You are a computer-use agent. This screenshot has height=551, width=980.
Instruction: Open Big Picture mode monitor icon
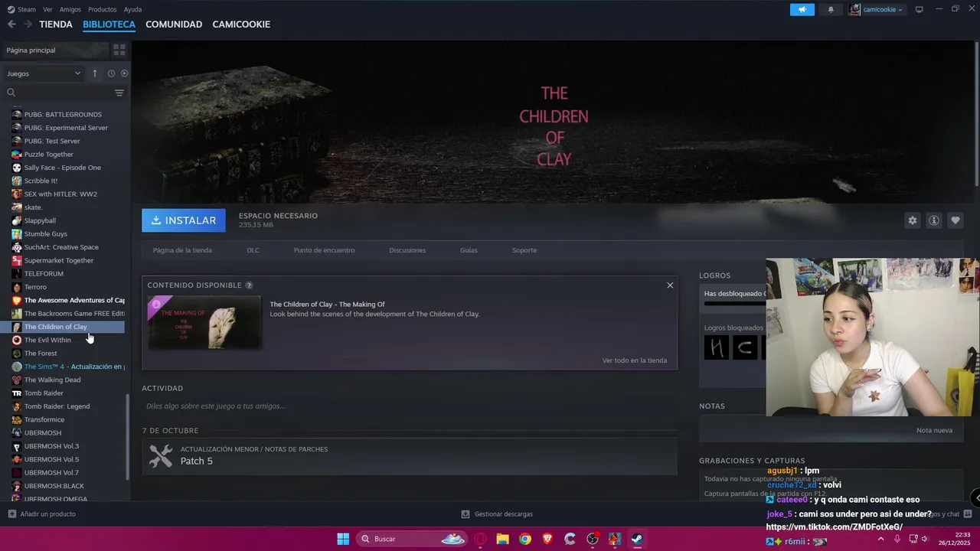[x=919, y=9]
